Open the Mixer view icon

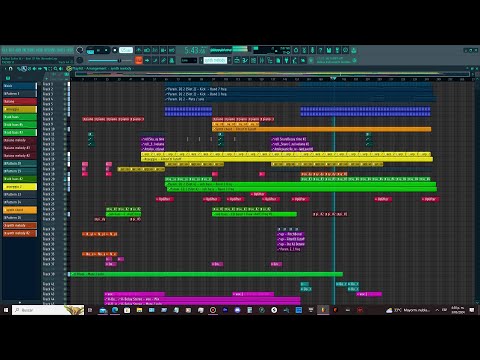tap(262, 60)
